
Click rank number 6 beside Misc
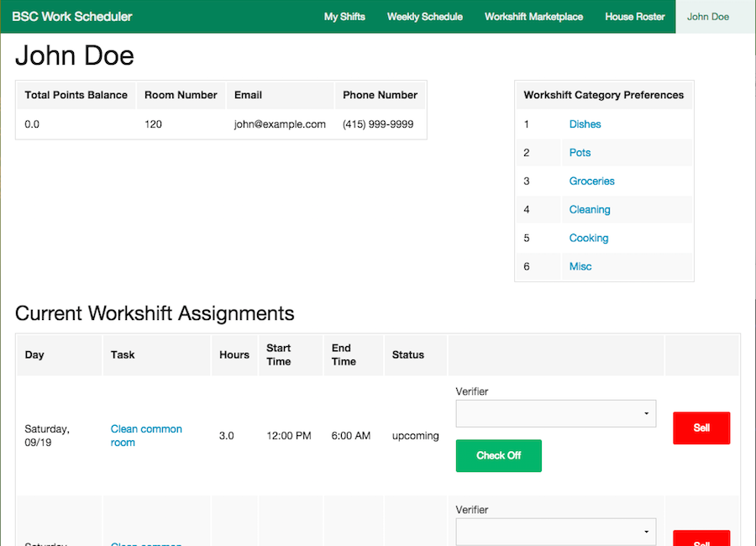(527, 266)
